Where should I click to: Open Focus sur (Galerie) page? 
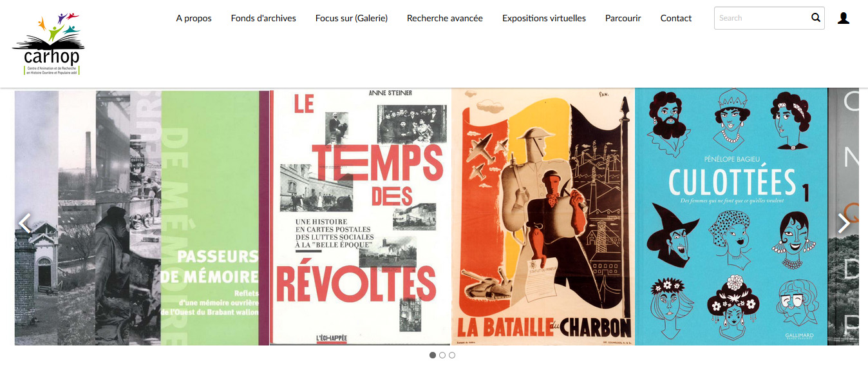point(352,18)
